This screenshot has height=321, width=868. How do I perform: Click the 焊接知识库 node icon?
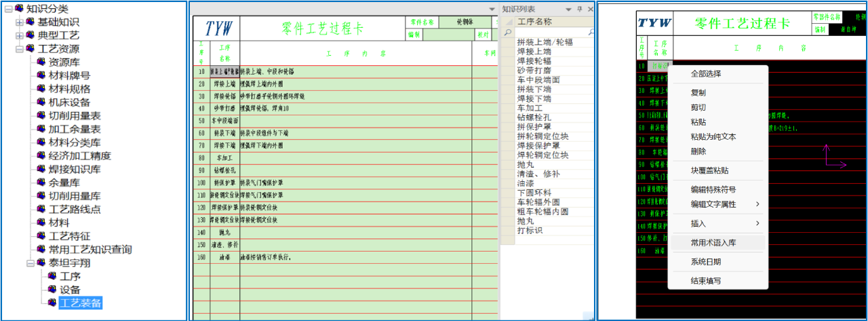[41, 169]
